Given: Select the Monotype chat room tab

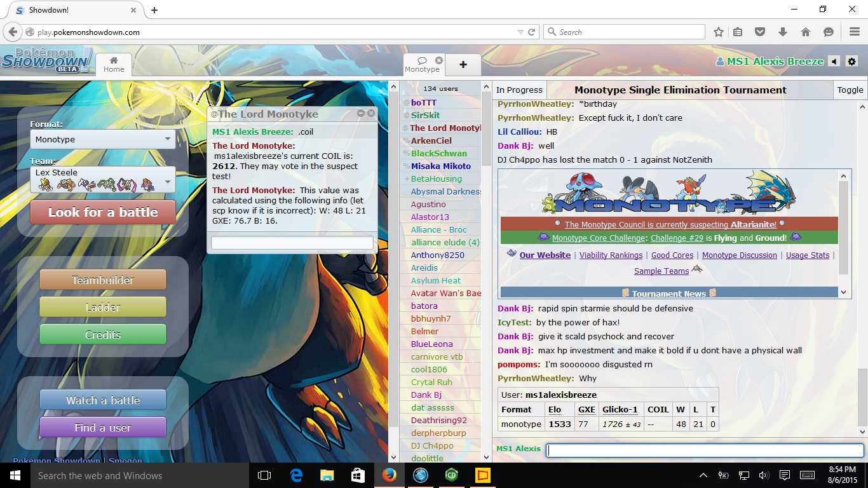Looking at the screenshot, I should pyautogui.click(x=422, y=65).
